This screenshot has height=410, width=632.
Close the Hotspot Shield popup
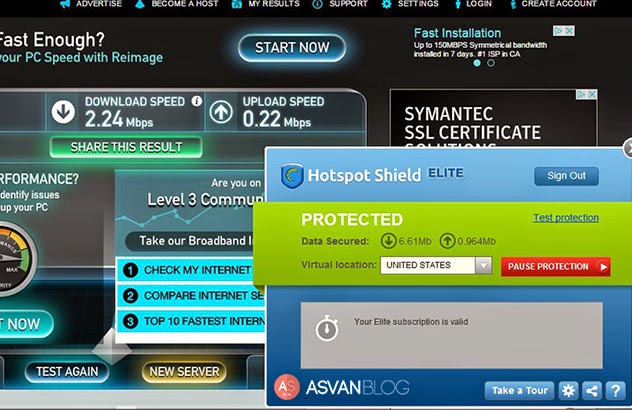pyautogui.click(x=628, y=148)
